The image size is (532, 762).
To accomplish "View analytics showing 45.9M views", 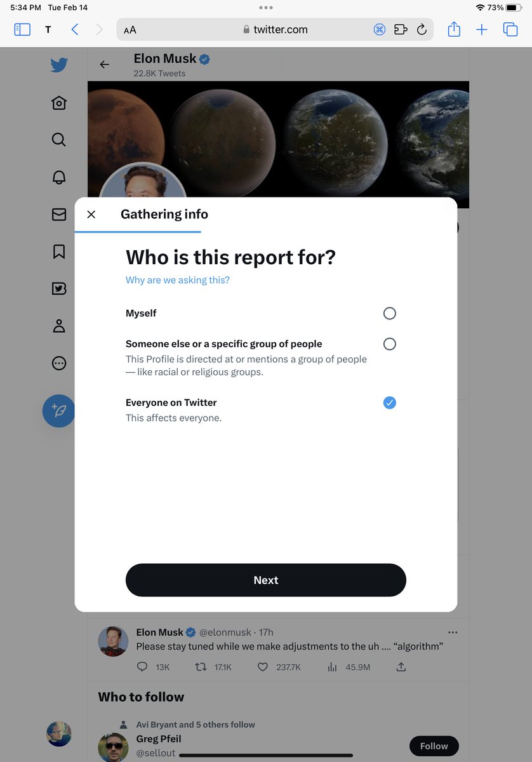I will [x=349, y=667].
